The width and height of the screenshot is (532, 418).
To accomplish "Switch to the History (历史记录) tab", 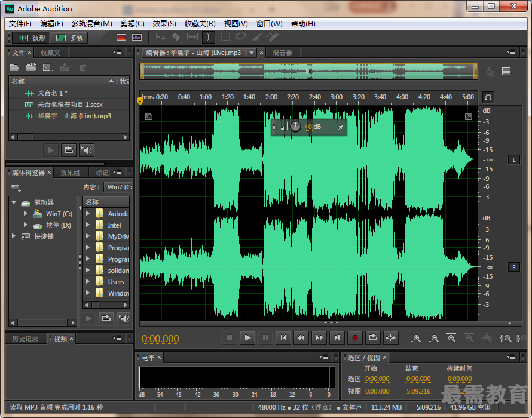I will coord(25,339).
